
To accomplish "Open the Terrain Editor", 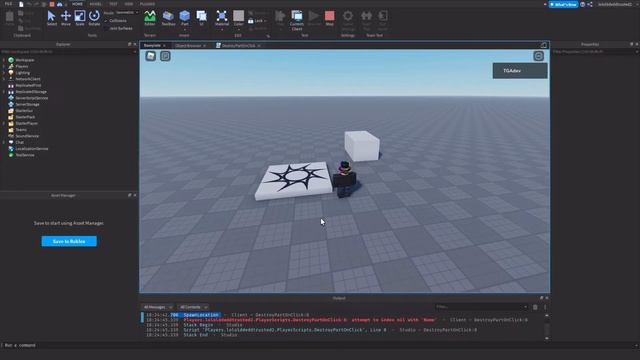I will click(150, 18).
